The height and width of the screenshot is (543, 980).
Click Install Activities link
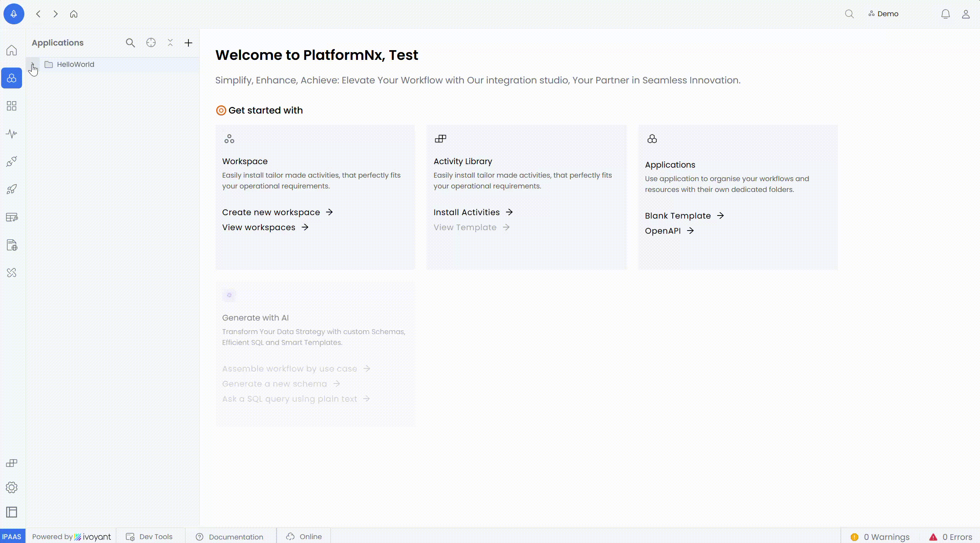click(473, 212)
